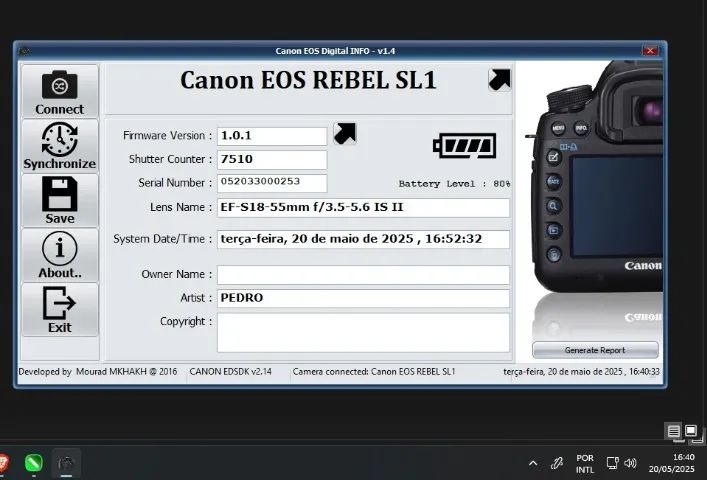Open the volume speaker icon in tray
The height and width of the screenshot is (480, 707).
click(x=630, y=463)
